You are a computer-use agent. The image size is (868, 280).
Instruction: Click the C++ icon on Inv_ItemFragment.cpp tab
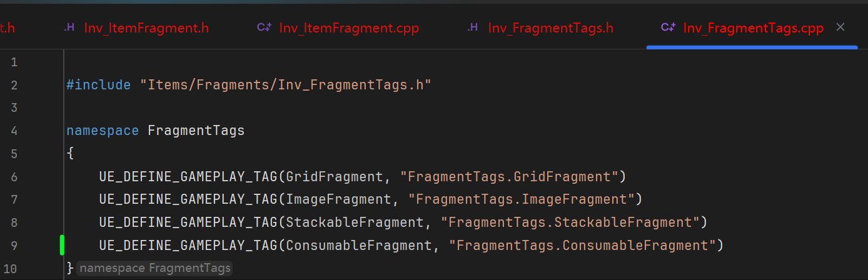click(264, 27)
